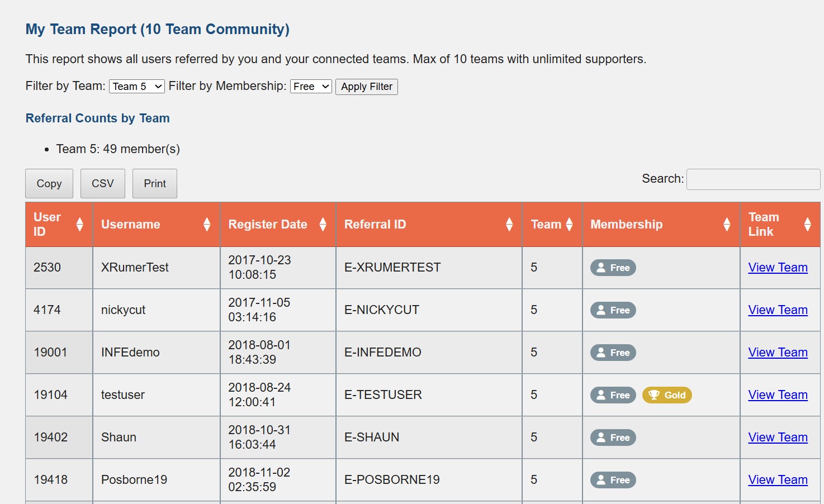Click the Print button

(x=155, y=183)
